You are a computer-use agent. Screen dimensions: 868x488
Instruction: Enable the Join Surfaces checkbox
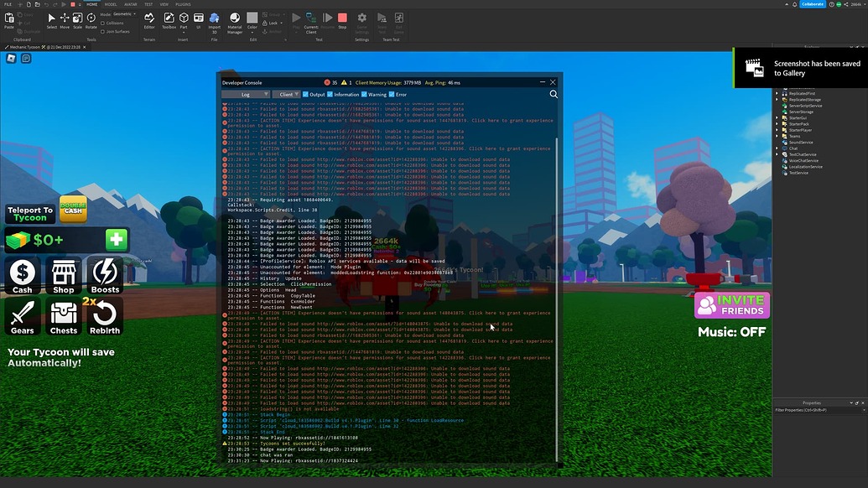pos(103,32)
